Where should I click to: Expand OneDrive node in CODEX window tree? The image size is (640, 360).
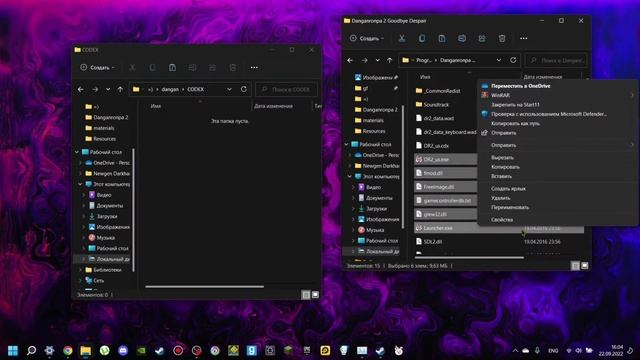pos(80,162)
